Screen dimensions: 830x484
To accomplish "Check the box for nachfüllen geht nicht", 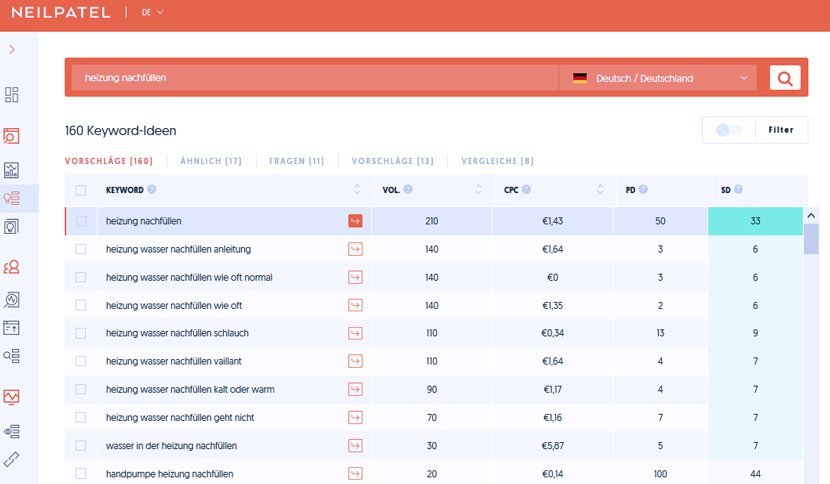I will pos(80,417).
